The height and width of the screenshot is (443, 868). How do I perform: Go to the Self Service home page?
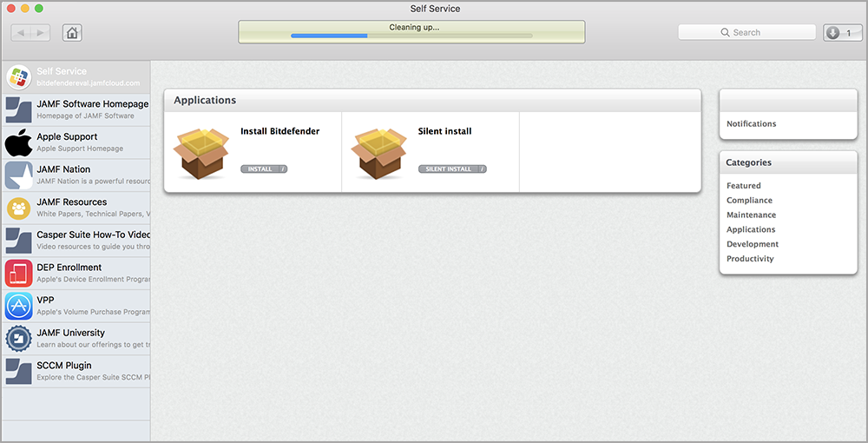pos(72,33)
